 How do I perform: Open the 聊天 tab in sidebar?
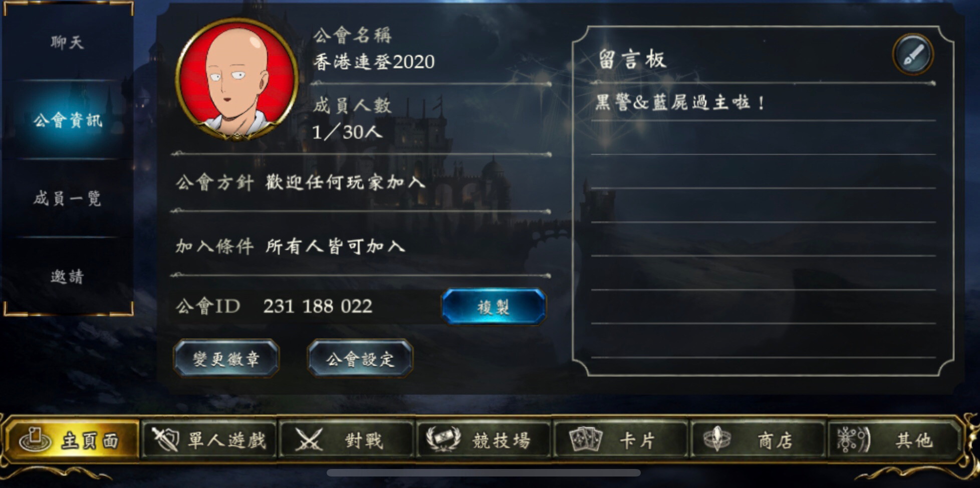[68, 42]
